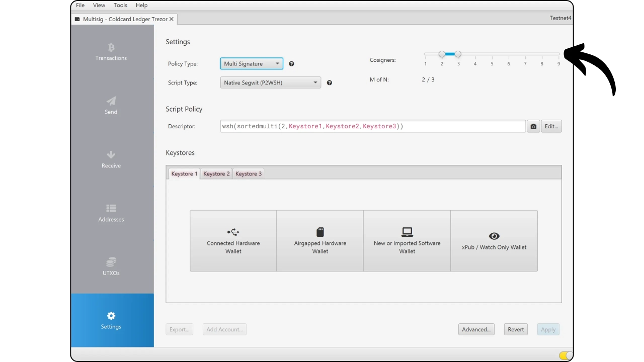This screenshot has height=362, width=644.
Task: Choose xPub / Watch Only Wallet
Action: pos(494,241)
